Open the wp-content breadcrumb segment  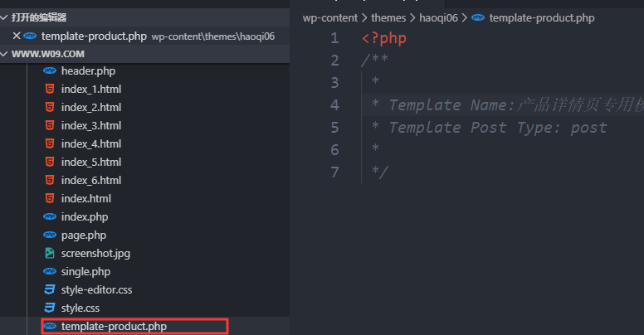[x=329, y=17]
